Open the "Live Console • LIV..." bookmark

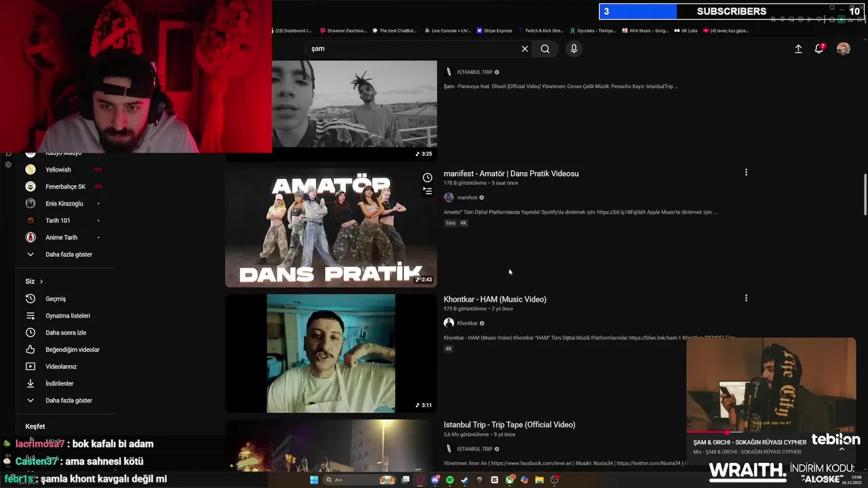coord(448,30)
